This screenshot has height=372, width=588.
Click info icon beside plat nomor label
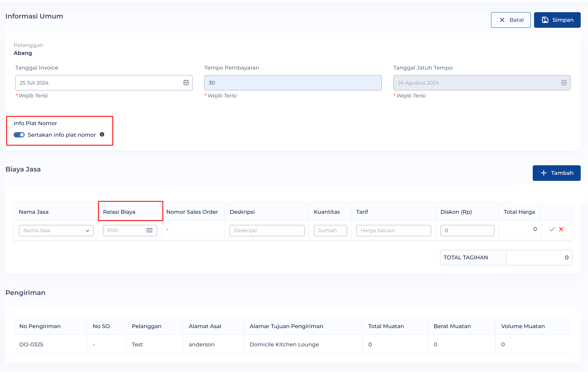pyautogui.click(x=102, y=134)
